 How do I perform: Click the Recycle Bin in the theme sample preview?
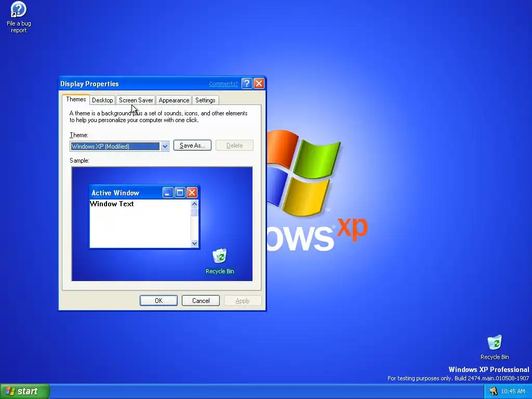[220, 262]
